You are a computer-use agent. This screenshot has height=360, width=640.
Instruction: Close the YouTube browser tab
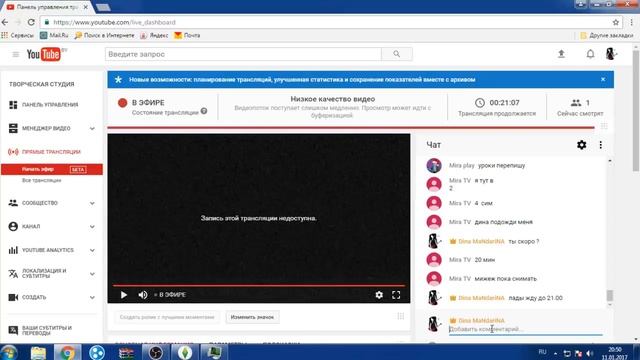85,7
